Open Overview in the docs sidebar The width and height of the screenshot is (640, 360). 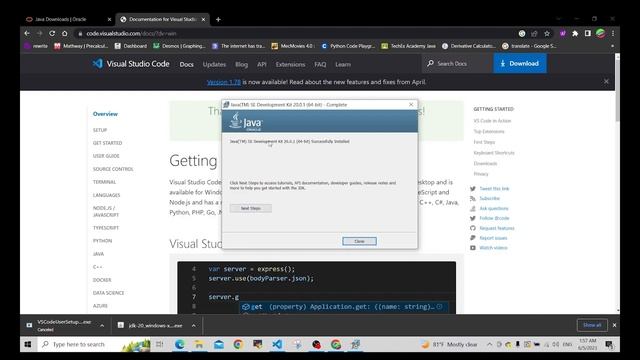pos(105,114)
